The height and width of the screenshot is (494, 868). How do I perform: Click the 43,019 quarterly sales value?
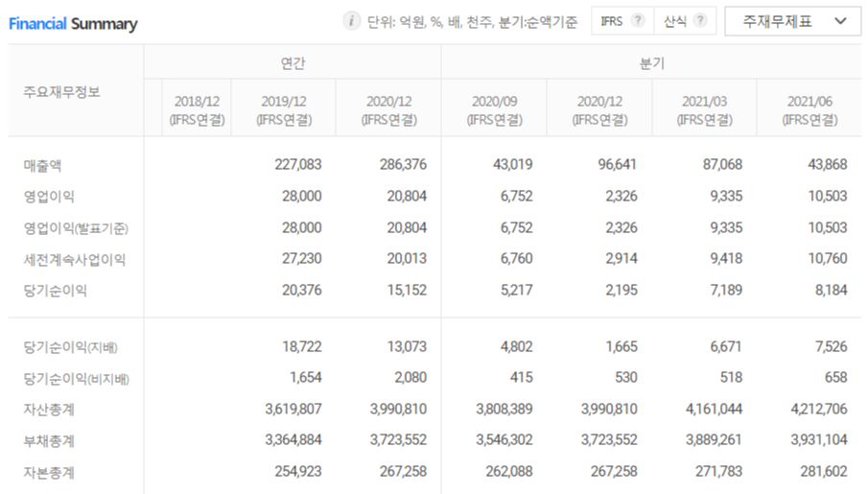tap(512, 164)
